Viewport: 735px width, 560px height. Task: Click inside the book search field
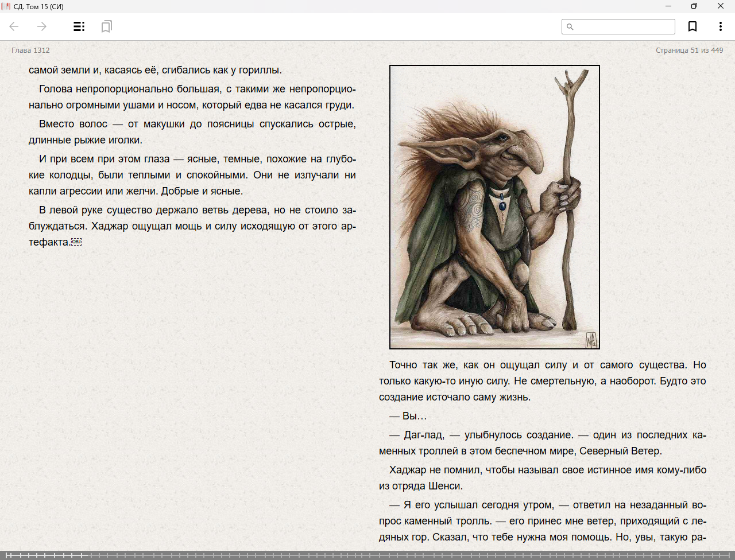[x=624, y=27]
